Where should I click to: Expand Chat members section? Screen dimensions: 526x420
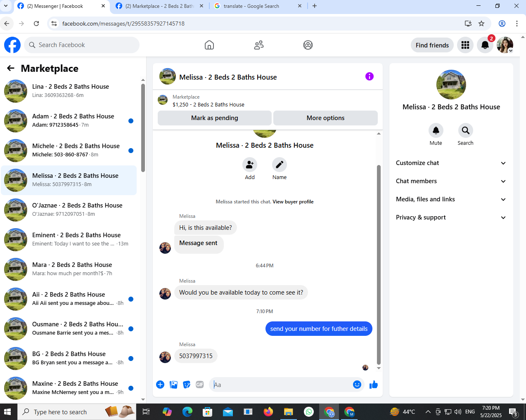click(x=451, y=181)
